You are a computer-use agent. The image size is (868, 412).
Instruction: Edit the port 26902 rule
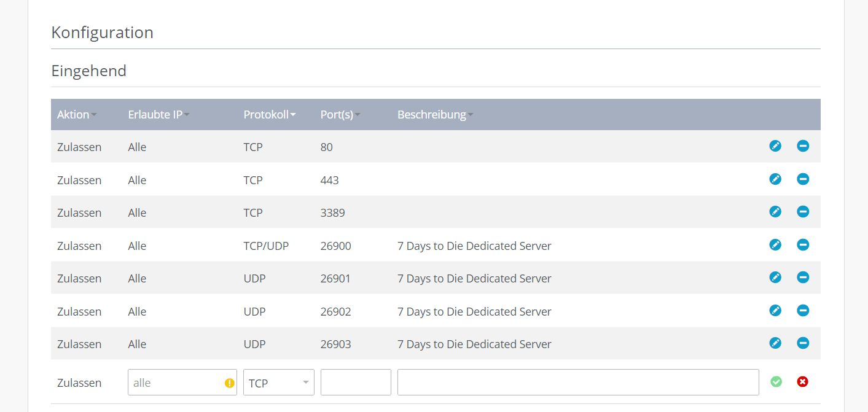tap(775, 311)
